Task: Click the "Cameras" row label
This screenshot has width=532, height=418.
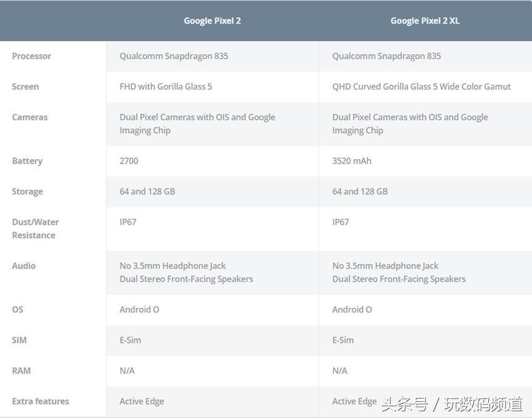Action: (29, 118)
